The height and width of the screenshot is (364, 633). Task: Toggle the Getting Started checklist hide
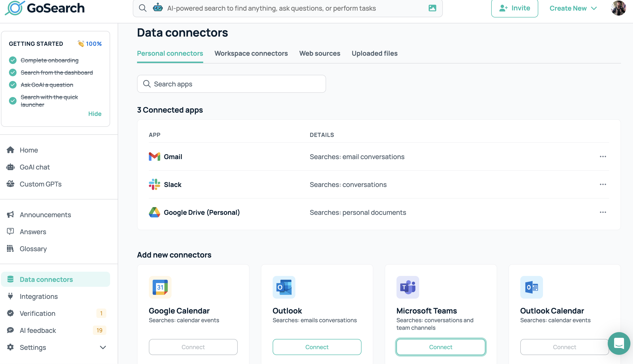(95, 113)
